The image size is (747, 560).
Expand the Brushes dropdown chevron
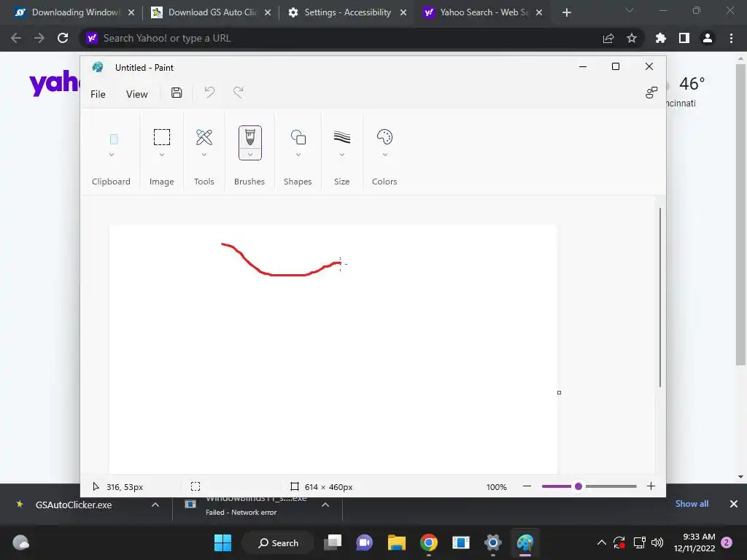point(250,155)
